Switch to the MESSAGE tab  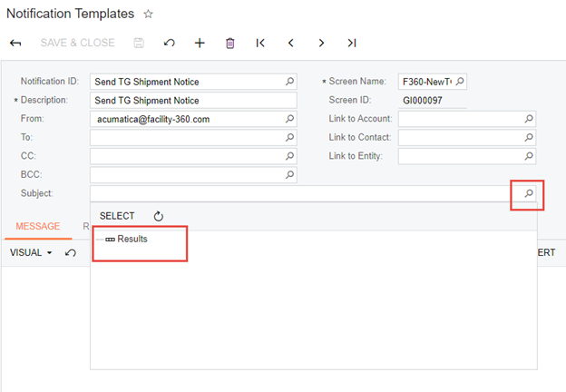37,226
